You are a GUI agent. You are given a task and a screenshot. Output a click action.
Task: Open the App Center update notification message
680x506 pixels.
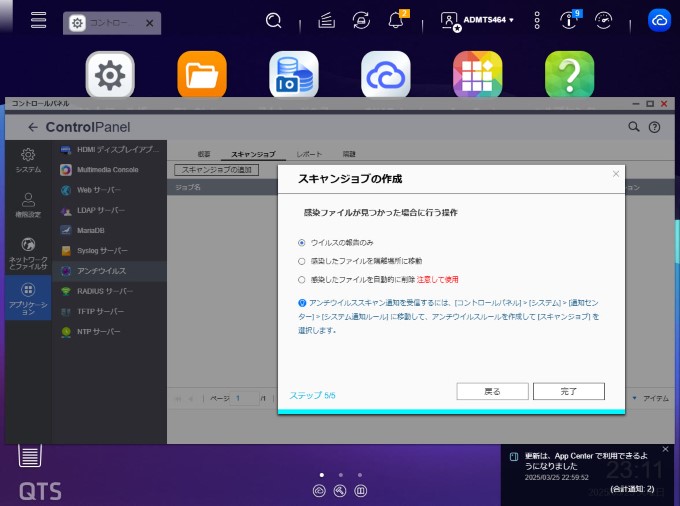point(586,461)
